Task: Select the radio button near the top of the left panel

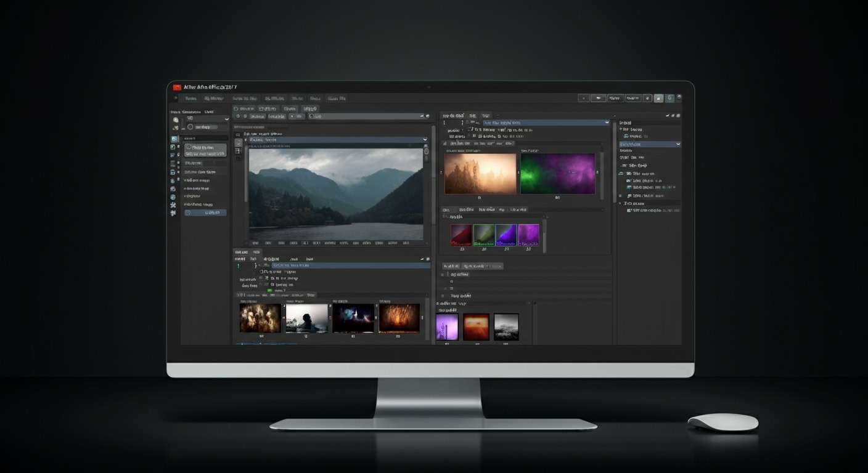Action: pyautogui.click(x=190, y=126)
